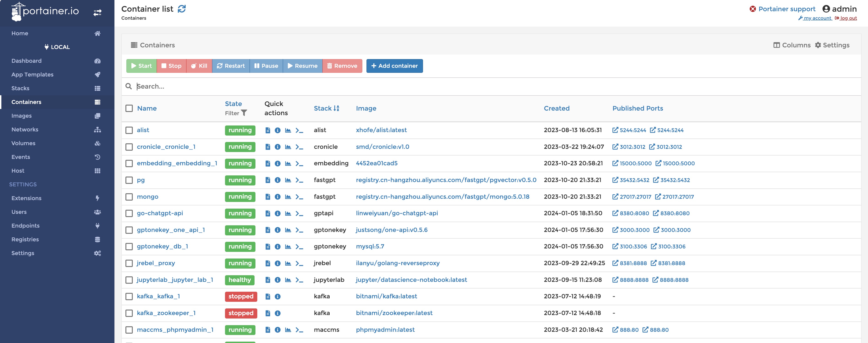Sort by the Image column header
Image resolution: width=868 pixels, height=343 pixels.
[x=366, y=108]
